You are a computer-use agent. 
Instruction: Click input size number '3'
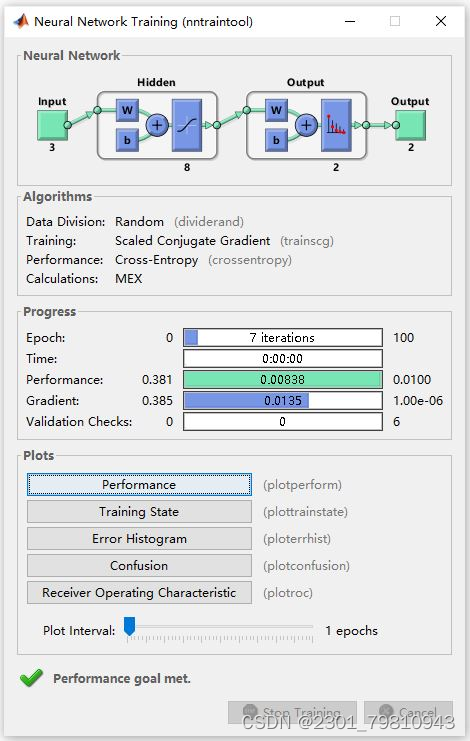52,147
